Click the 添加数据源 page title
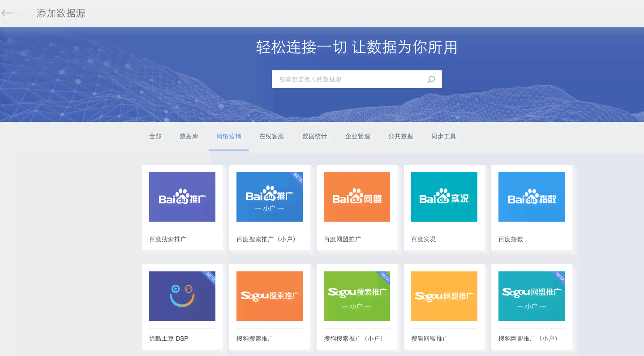 pos(61,13)
